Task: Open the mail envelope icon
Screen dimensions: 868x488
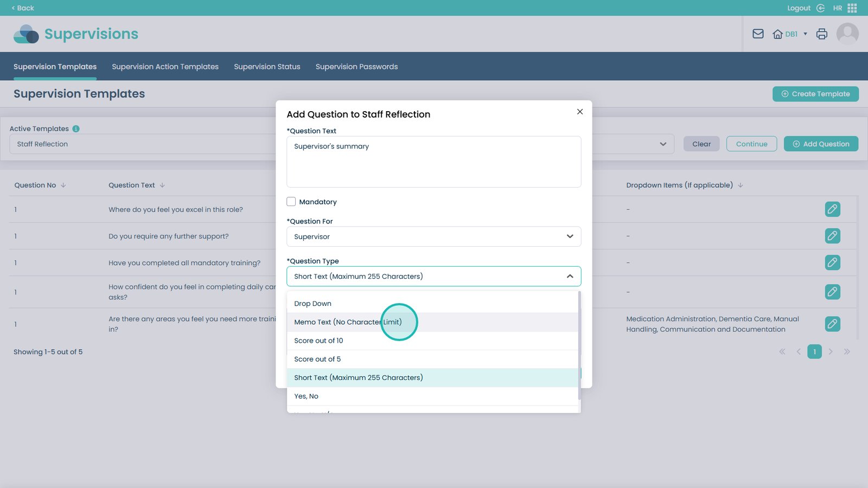Action: 758,34
